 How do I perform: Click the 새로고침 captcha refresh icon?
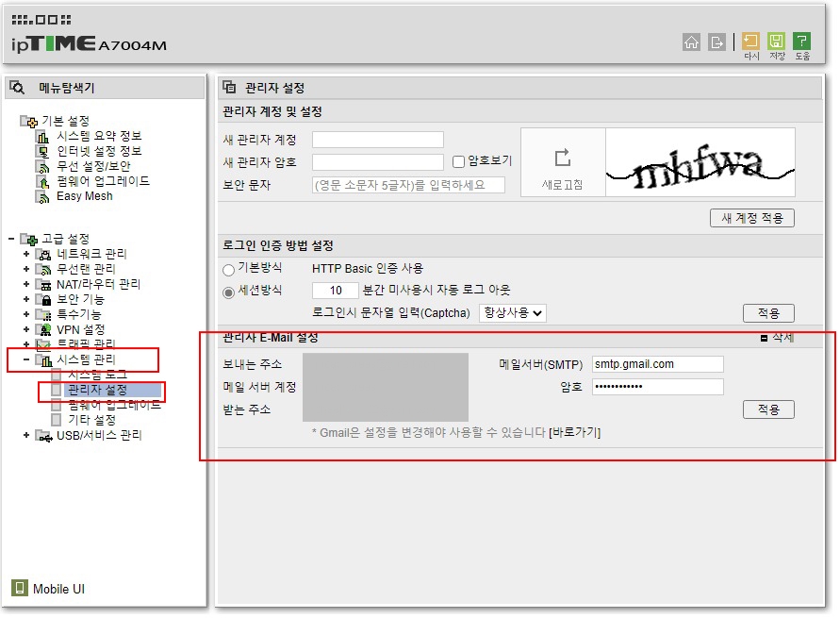[563, 158]
